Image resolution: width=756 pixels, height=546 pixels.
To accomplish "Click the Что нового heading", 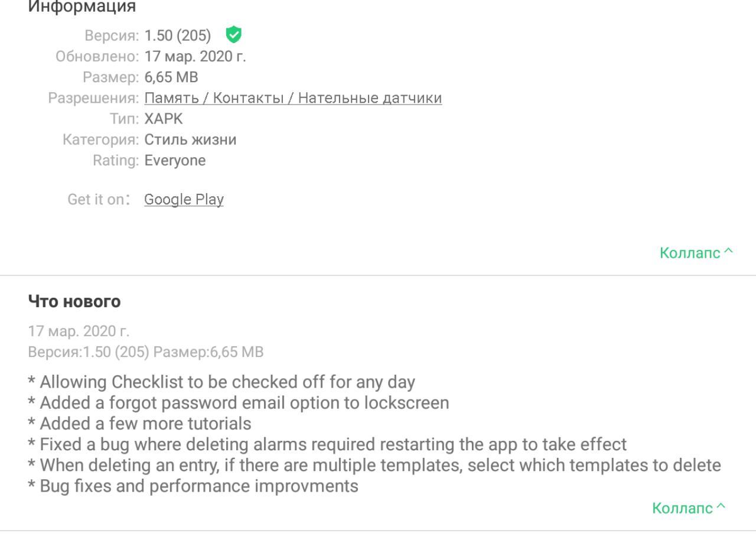I will [x=74, y=302].
